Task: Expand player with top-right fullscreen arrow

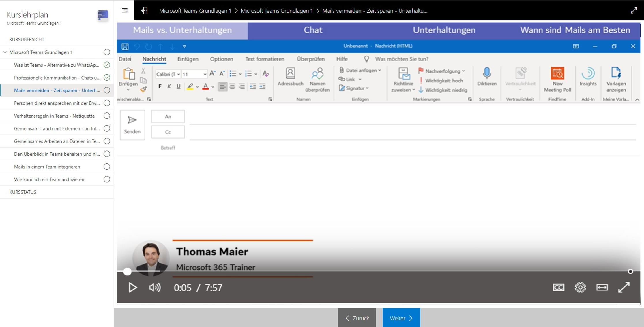Action: [x=634, y=11]
